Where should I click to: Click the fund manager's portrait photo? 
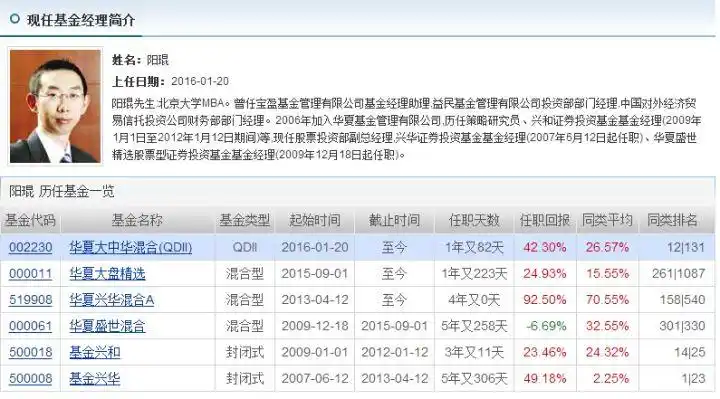(55, 106)
